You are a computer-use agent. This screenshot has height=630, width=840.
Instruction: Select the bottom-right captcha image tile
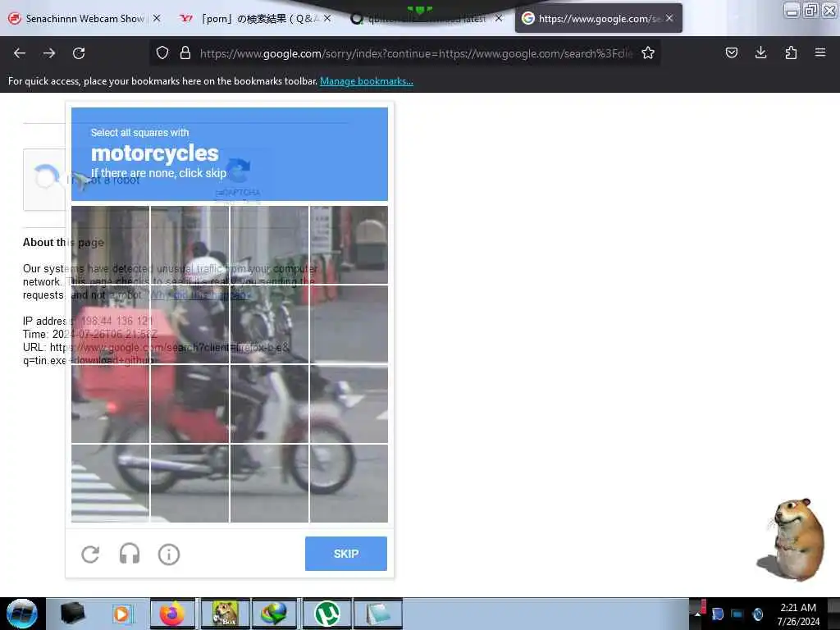pyautogui.click(x=349, y=483)
